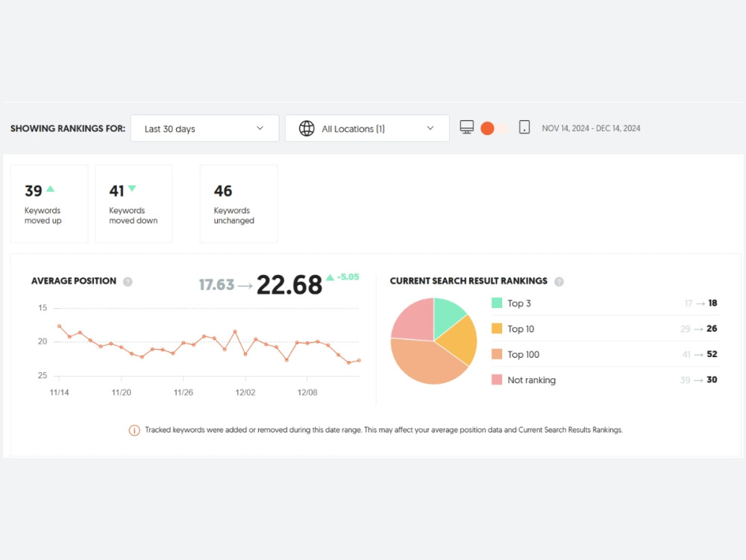
Task: Click the 11/14 data point on chart
Action: click(59, 326)
